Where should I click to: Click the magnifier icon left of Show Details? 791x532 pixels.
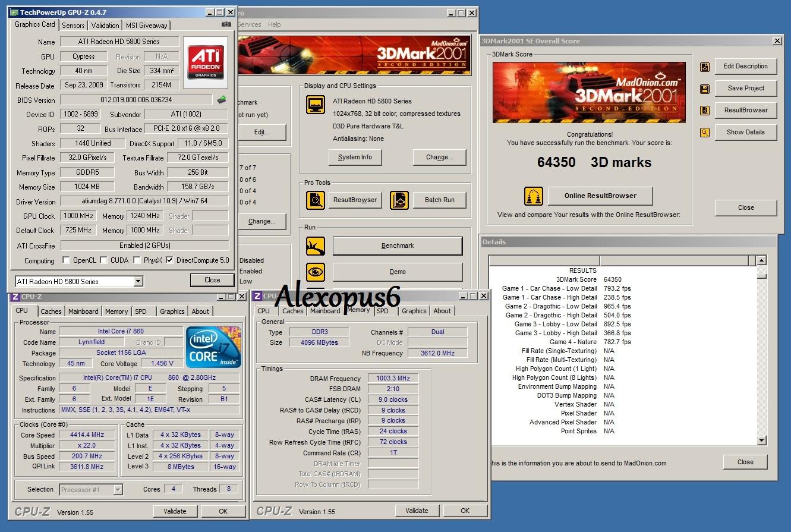point(705,133)
